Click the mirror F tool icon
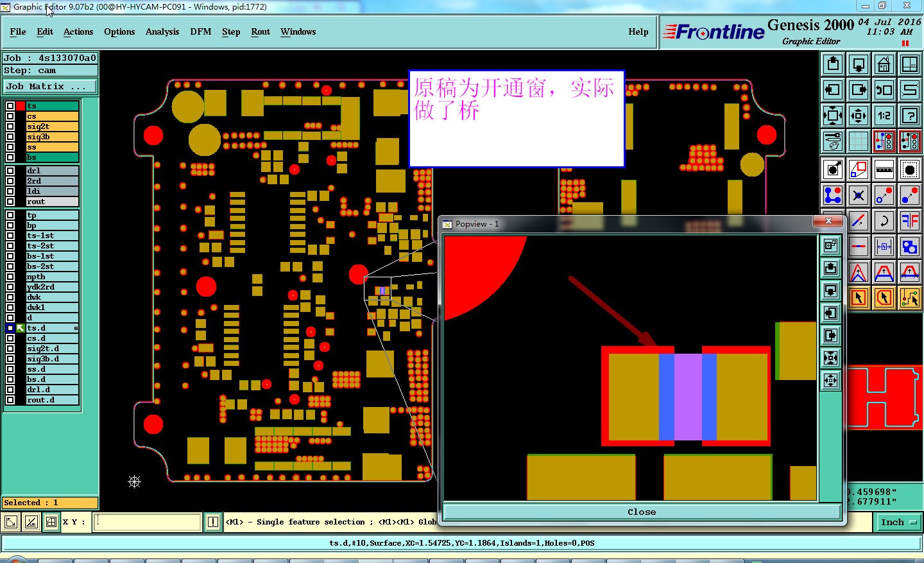 909,221
